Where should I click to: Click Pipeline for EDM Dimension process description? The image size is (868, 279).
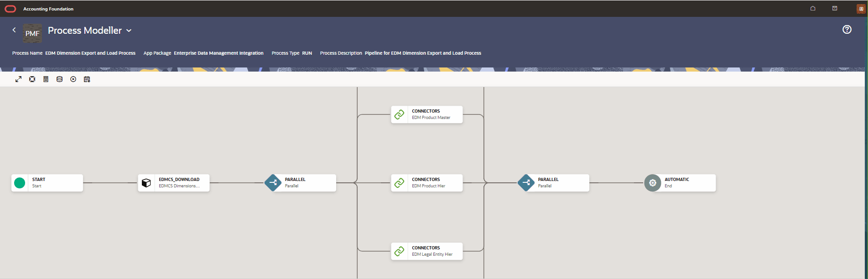[x=423, y=53]
